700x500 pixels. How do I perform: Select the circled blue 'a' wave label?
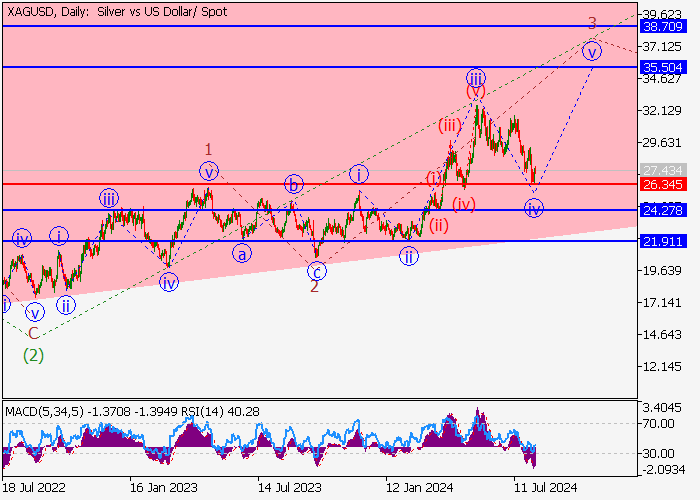pyautogui.click(x=242, y=254)
